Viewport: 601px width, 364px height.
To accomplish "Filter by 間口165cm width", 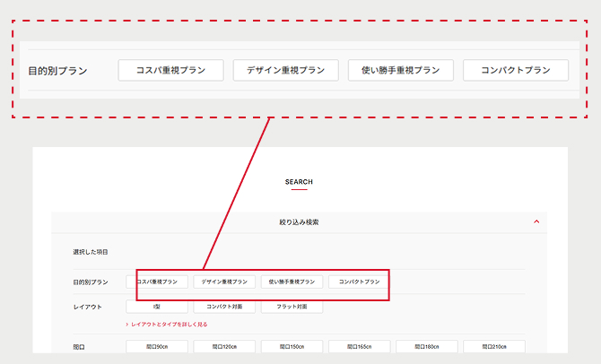I will (x=360, y=346).
